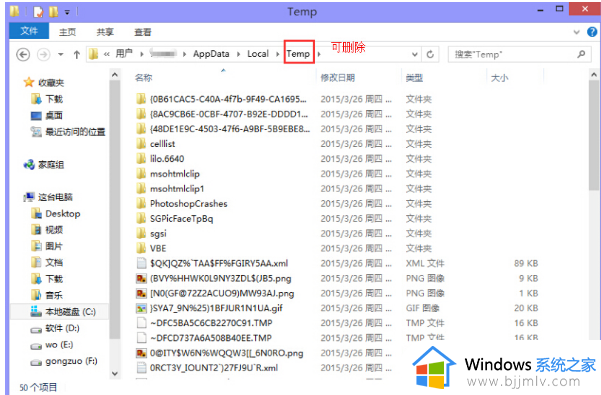Sort by 大小 column header

tap(499, 78)
